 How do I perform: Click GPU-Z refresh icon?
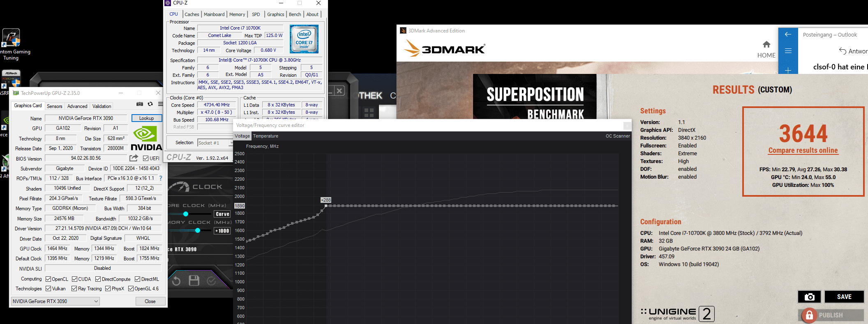coord(150,104)
